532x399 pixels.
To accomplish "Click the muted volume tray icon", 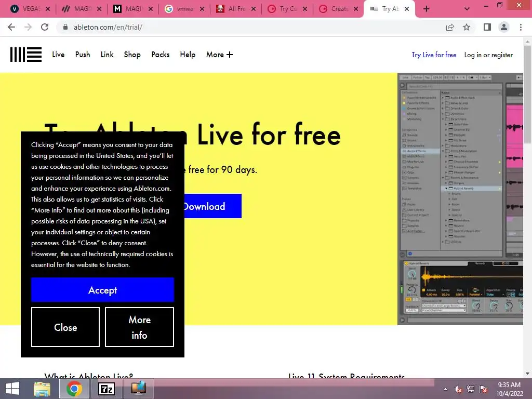I will click(458, 389).
